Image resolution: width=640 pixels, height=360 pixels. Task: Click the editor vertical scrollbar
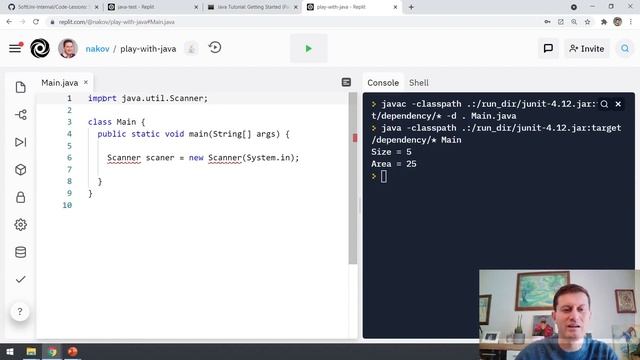click(353, 178)
